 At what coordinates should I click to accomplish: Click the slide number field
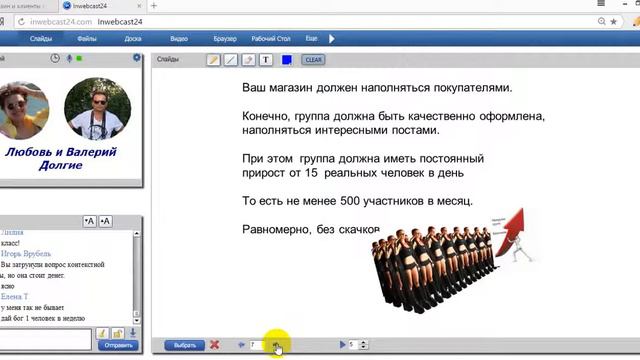pos(257,345)
